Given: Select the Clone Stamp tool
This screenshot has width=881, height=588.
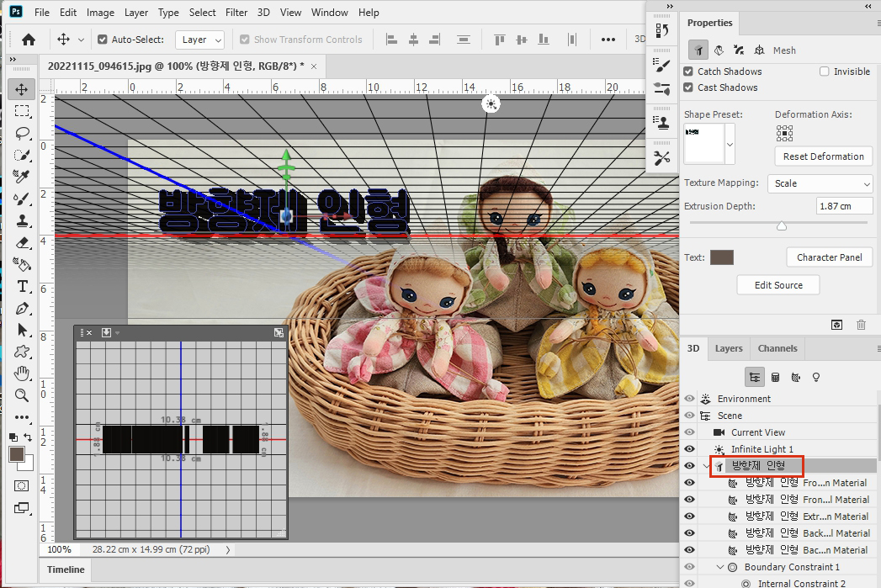Looking at the screenshot, I should [x=21, y=220].
